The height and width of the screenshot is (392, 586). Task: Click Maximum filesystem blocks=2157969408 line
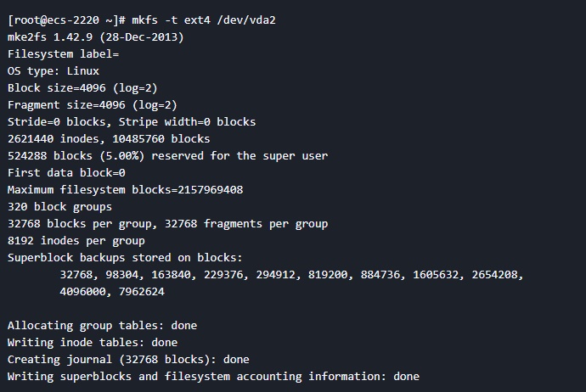(x=125, y=190)
